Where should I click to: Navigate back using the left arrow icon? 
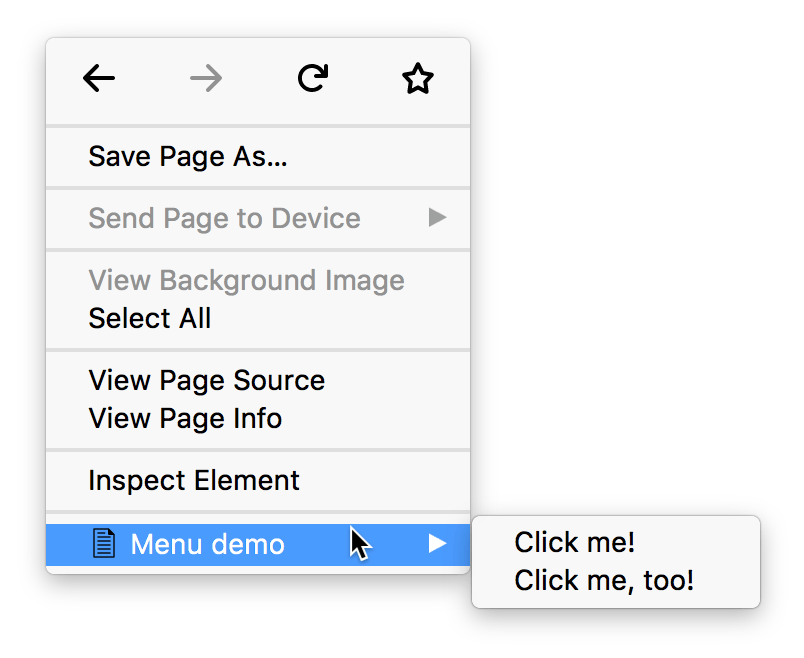pyautogui.click(x=99, y=79)
